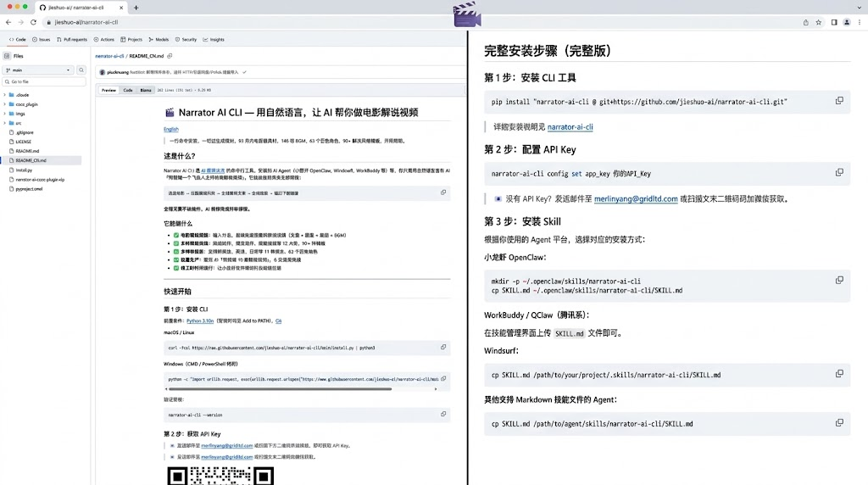Open the Models tab
The height and width of the screenshot is (485, 868).
[x=159, y=40]
